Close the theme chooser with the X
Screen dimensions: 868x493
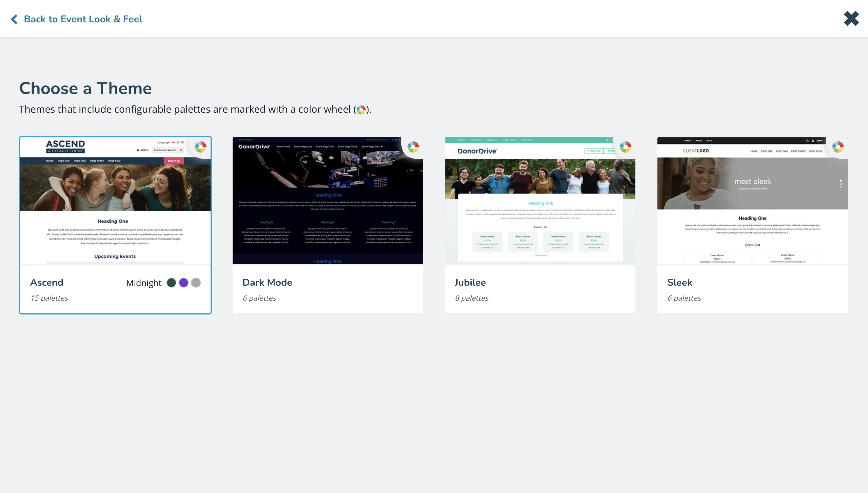[x=851, y=19]
